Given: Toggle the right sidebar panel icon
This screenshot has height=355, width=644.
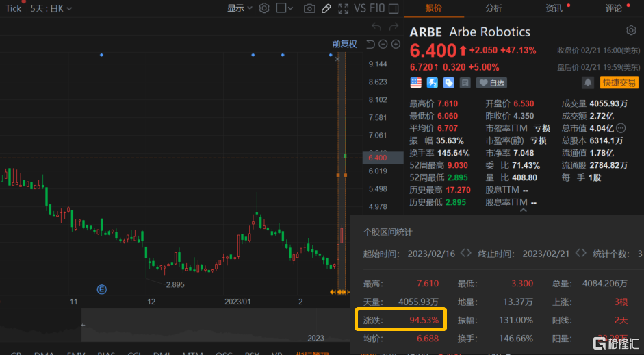Looking at the screenshot, I should [394, 8].
